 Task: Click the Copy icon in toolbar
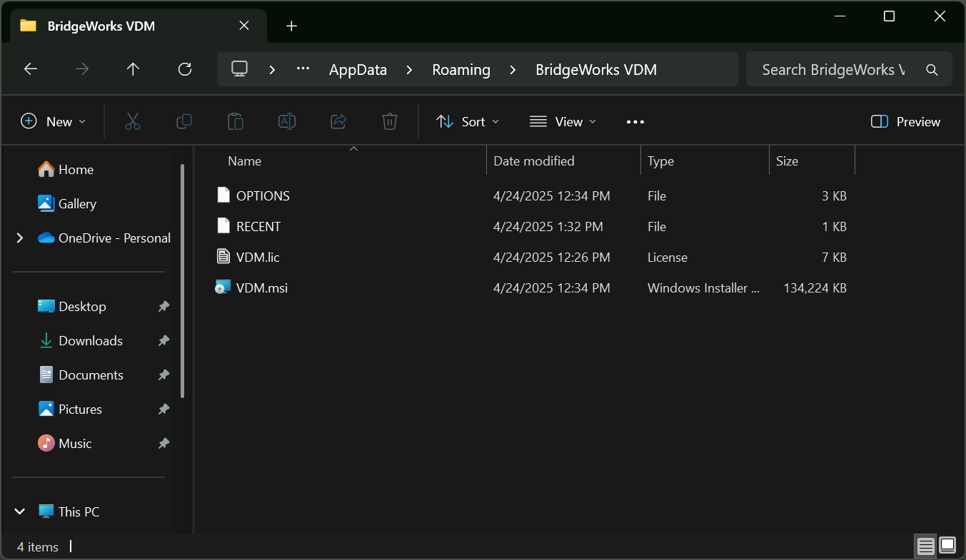[x=184, y=122]
